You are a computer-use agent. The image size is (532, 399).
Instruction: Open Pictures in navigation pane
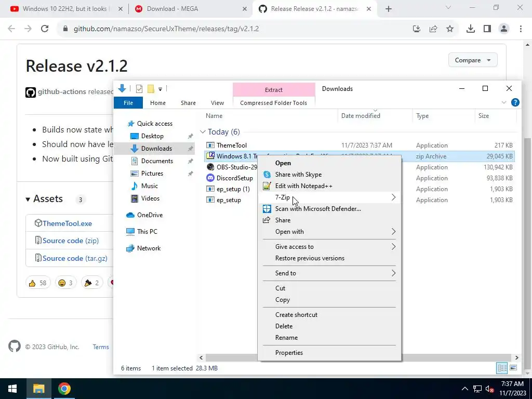click(152, 174)
